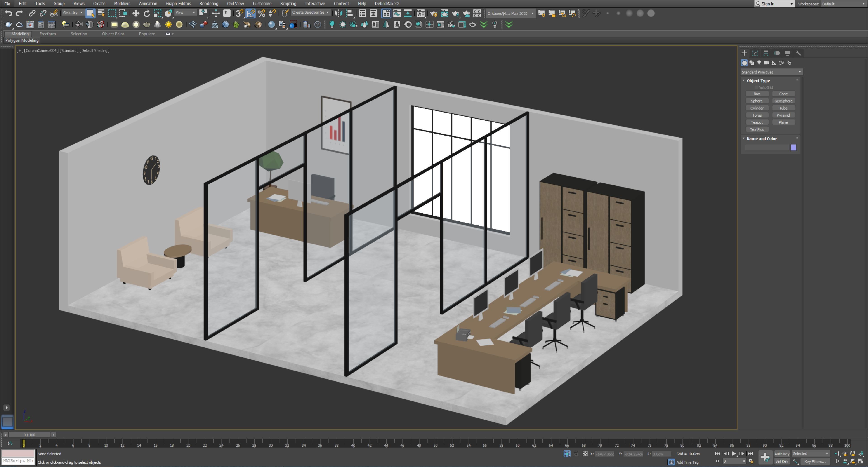Toggle Percent Snap button

pos(262,14)
